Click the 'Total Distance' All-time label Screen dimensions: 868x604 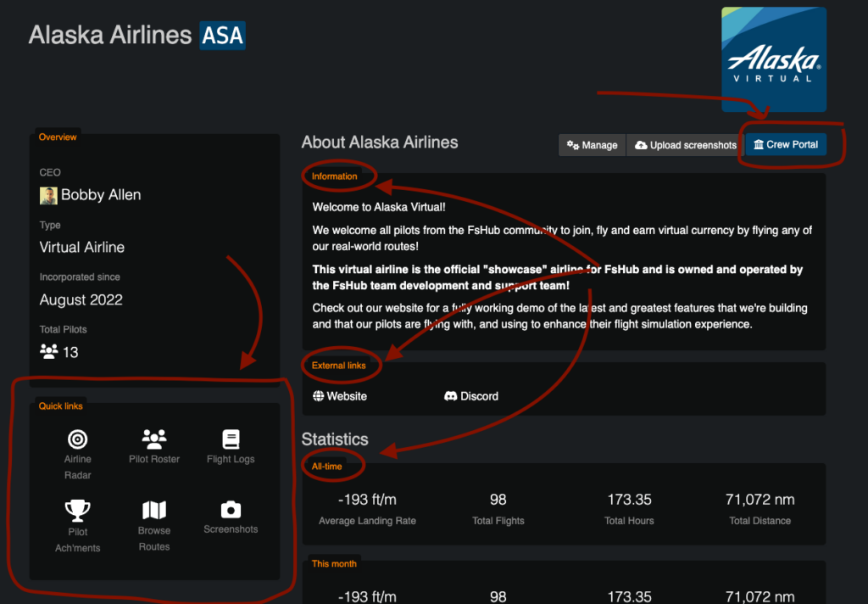[760, 521]
